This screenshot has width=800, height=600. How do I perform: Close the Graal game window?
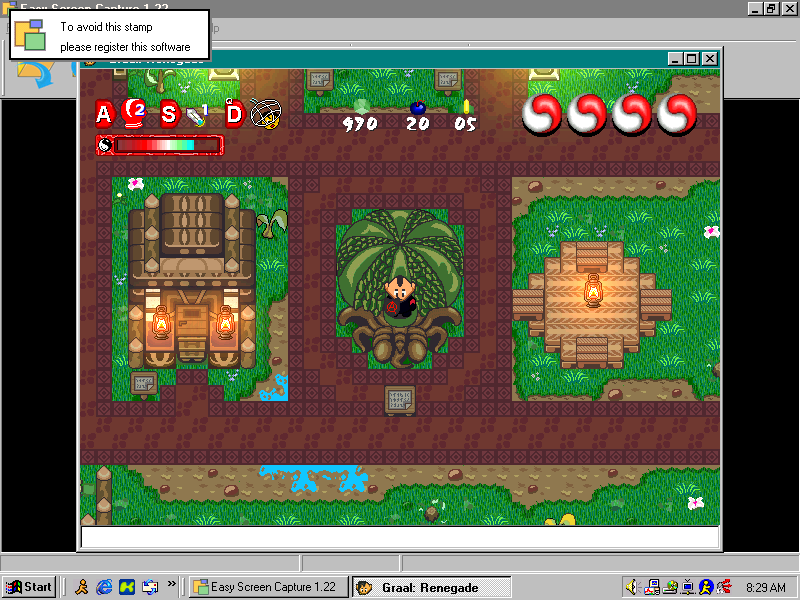(x=710, y=59)
